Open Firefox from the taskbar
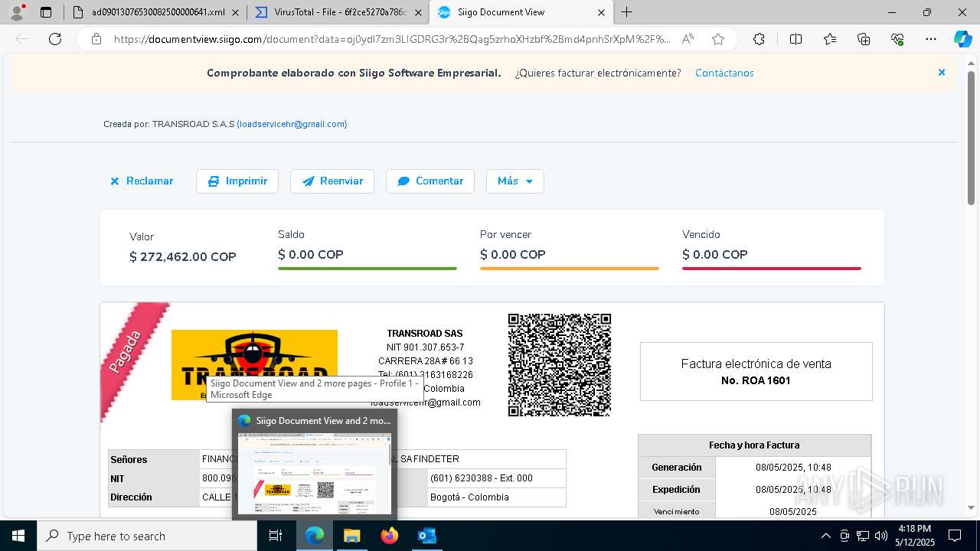Image resolution: width=980 pixels, height=551 pixels. 389,536
